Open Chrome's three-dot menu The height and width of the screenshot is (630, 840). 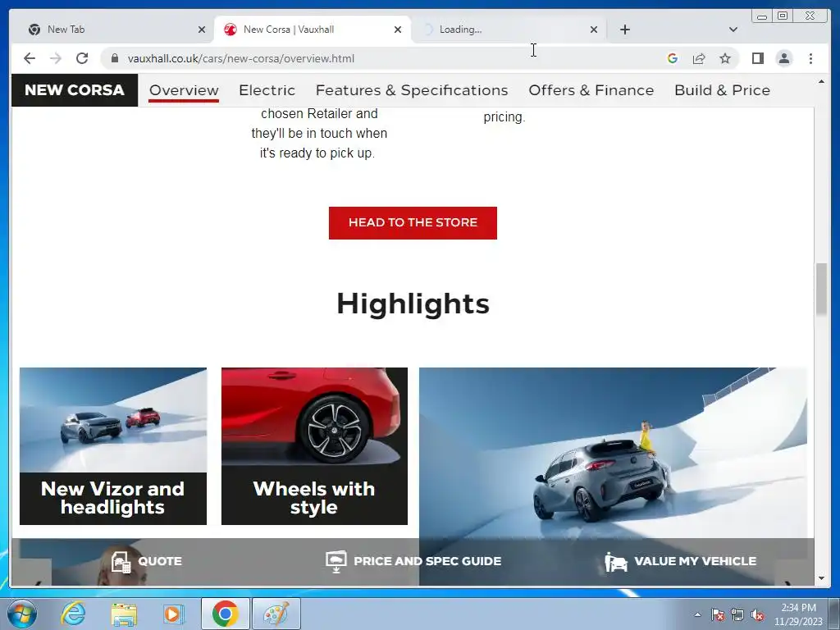[810, 58]
